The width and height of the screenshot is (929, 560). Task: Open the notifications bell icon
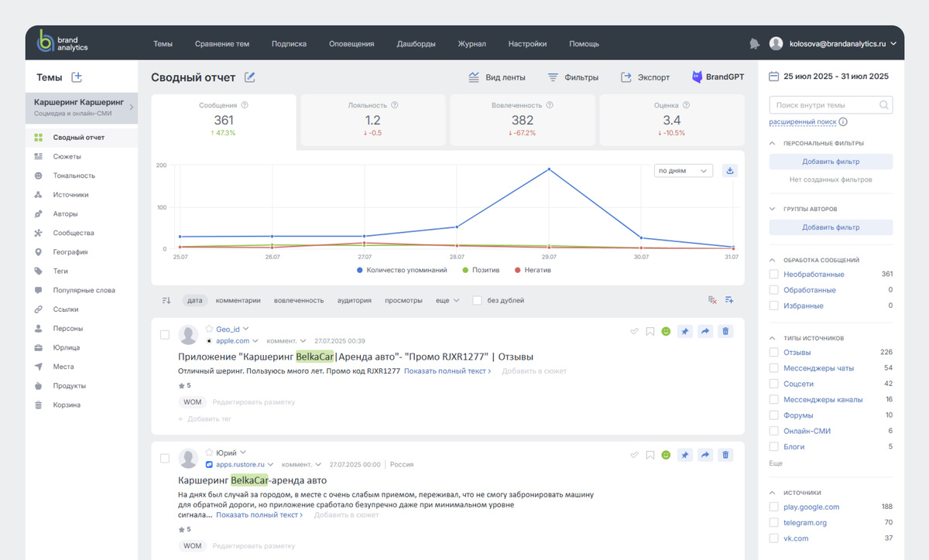755,44
